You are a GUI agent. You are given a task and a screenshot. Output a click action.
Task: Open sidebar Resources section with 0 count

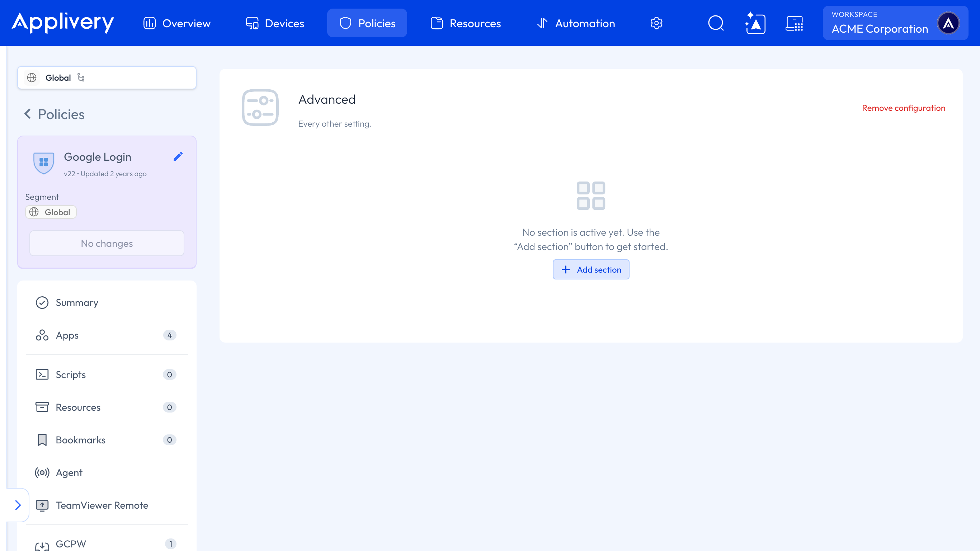pyautogui.click(x=107, y=407)
